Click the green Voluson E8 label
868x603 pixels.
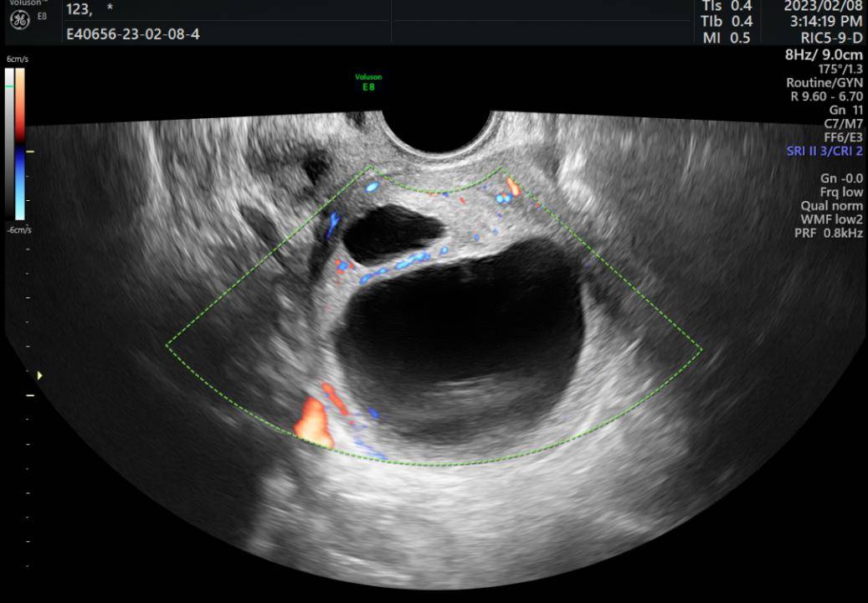pyautogui.click(x=368, y=81)
